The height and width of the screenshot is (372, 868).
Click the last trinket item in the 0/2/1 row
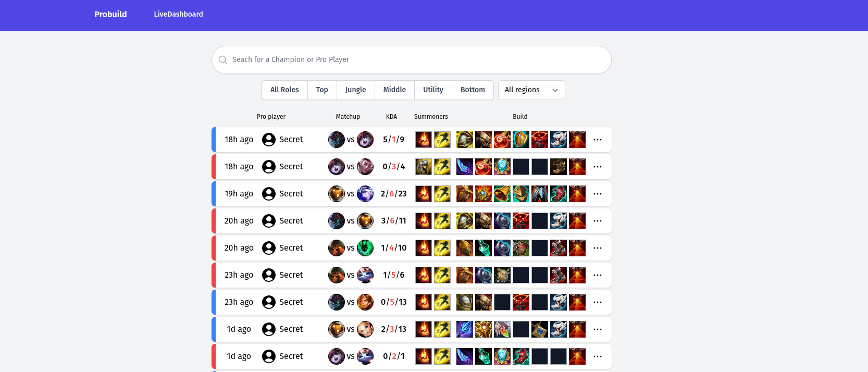click(x=577, y=356)
